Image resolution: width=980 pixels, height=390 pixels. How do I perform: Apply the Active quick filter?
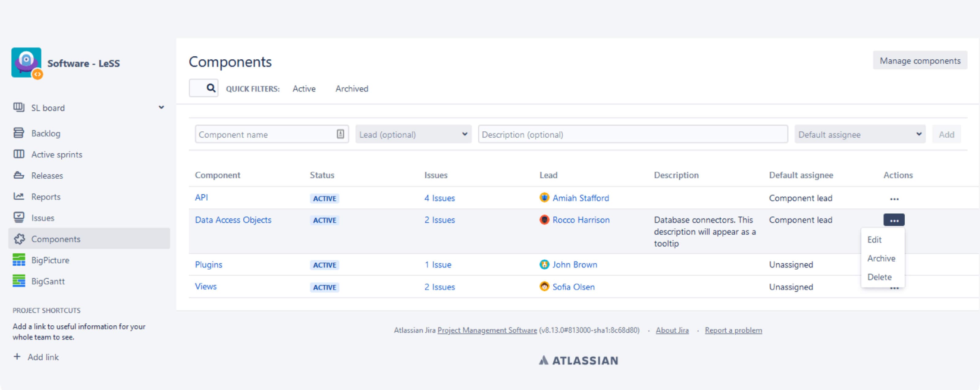coord(304,88)
